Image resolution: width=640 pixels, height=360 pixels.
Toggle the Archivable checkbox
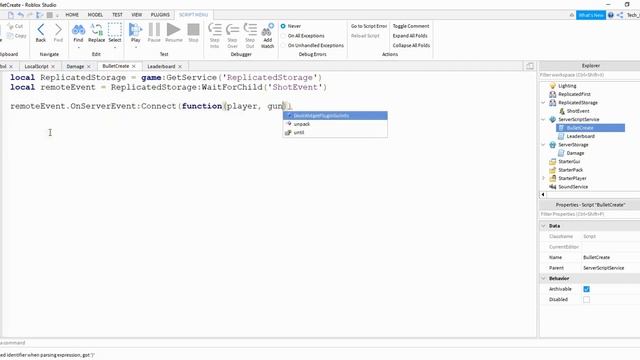click(x=586, y=289)
